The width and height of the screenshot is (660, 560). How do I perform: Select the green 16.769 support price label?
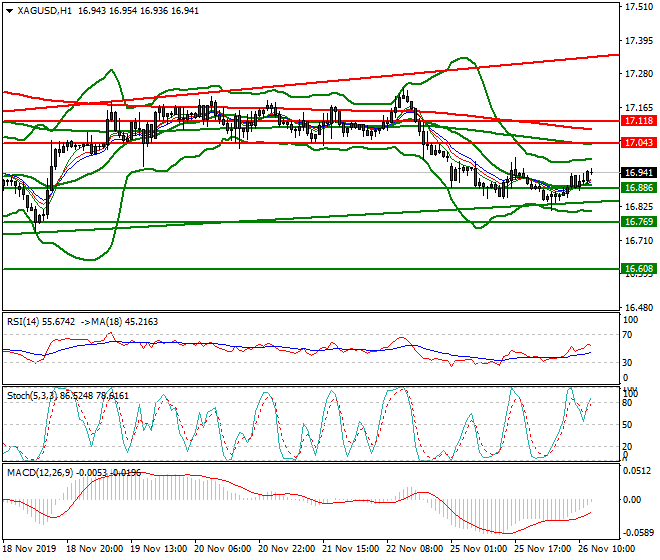(639, 221)
